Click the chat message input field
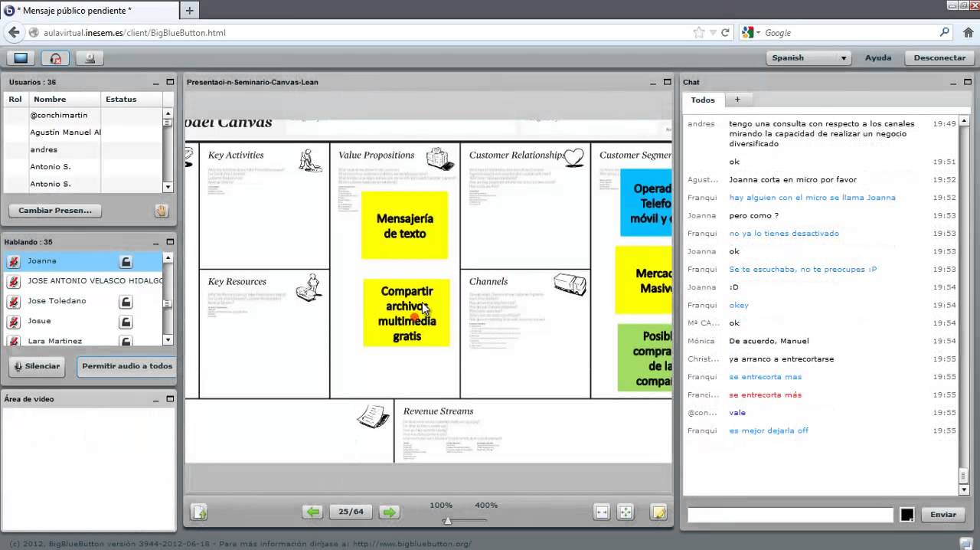Screen dimensions: 980x550 [790, 515]
